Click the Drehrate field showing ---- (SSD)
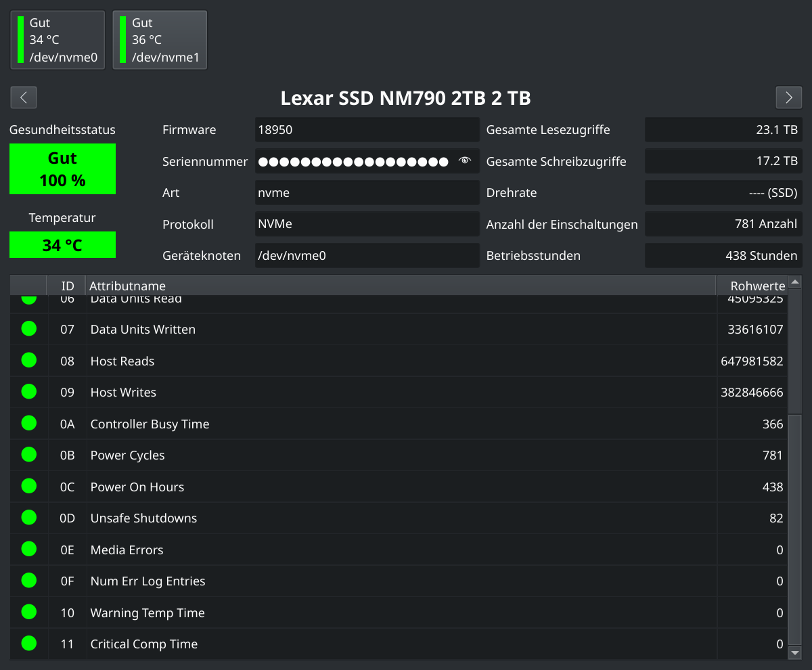The image size is (812, 670). tap(723, 193)
